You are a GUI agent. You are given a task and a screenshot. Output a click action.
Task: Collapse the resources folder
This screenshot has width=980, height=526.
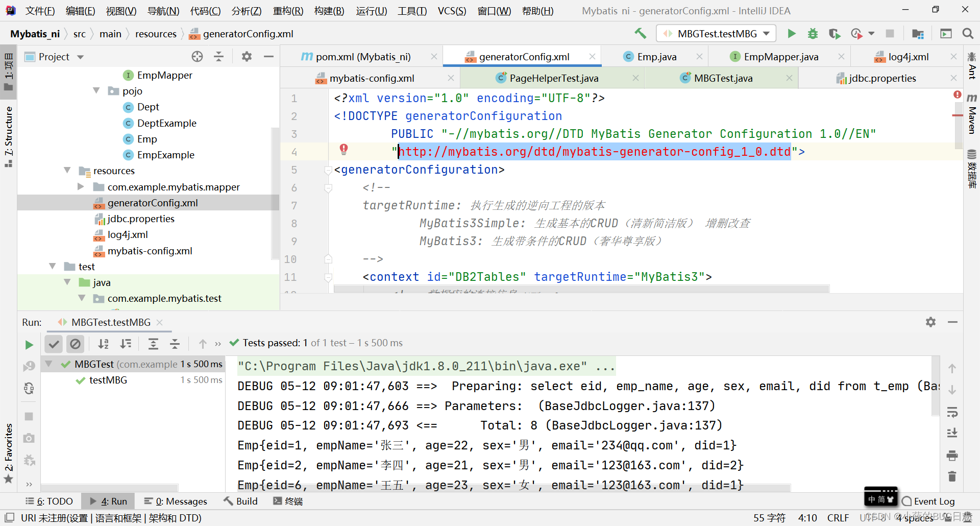[x=67, y=170]
